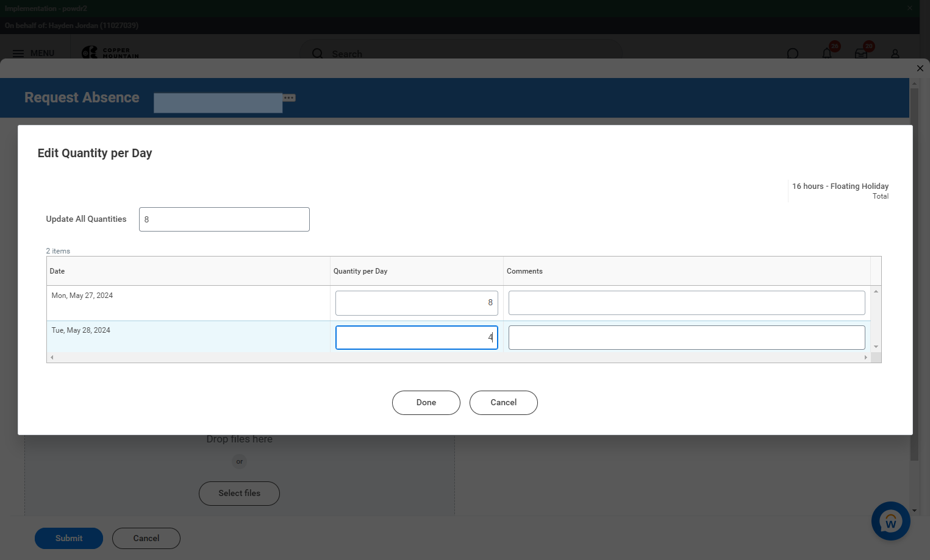This screenshot has width=930, height=560.
Task: Click the 2 items count label
Action: [x=58, y=251]
